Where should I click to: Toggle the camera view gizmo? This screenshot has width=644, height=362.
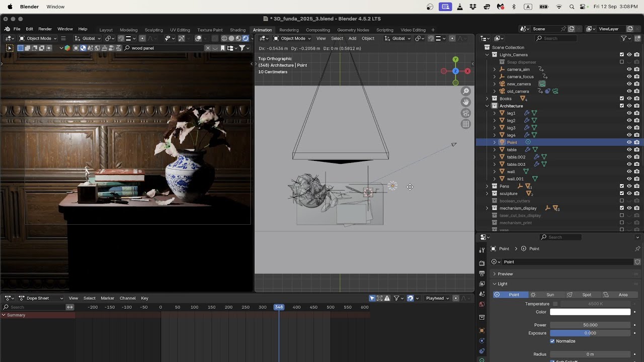click(466, 113)
